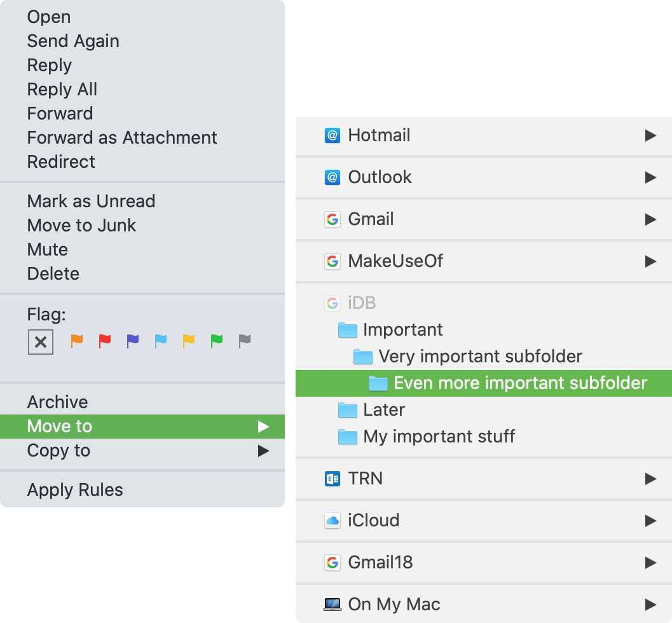Select Apply Rules
The width and height of the screenshot is (672, 623).
pyautogui.click(x=75, y=490)
